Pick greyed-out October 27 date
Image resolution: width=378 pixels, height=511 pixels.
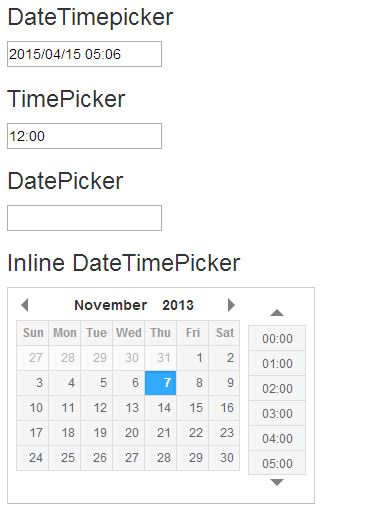tap(33, 358)
